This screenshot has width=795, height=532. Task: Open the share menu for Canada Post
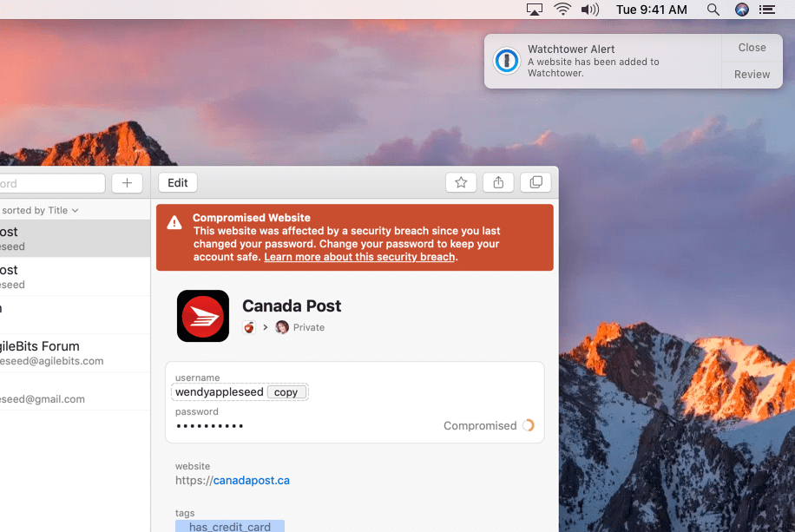pyautogui.click(x=497, y=182)
